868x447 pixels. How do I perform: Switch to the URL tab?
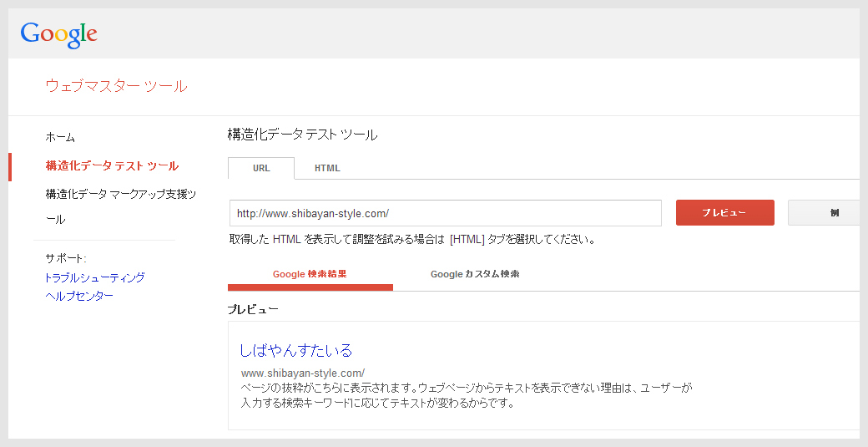261,168
